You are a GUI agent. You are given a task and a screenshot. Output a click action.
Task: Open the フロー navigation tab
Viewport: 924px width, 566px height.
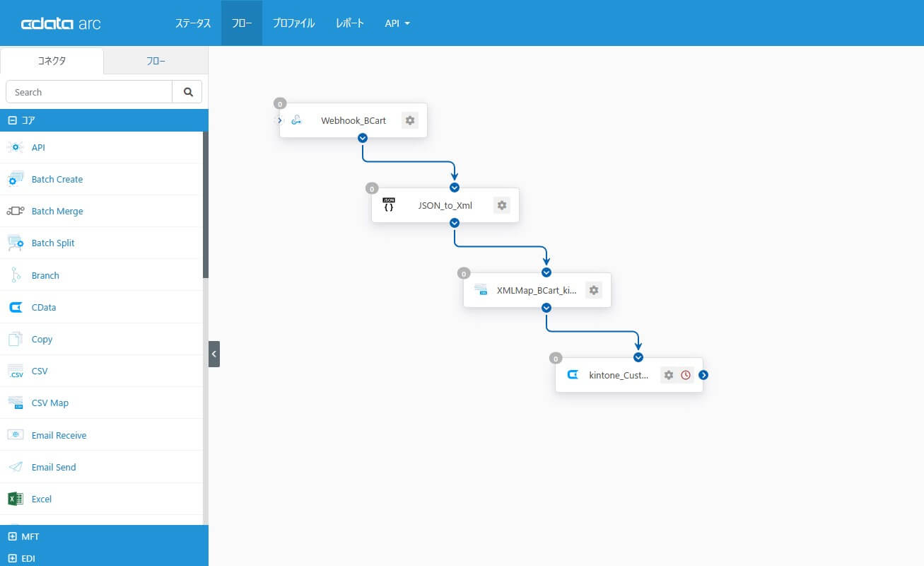tap(242, 23)
